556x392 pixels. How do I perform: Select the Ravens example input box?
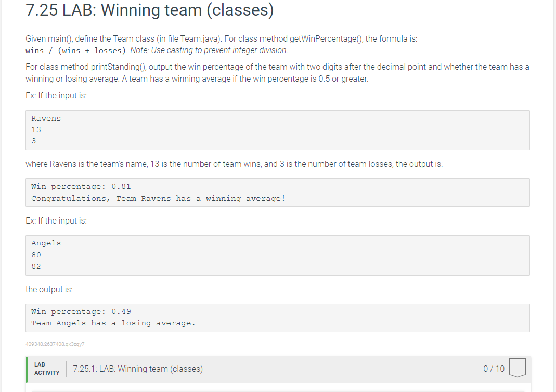click(x=277, y=130)
